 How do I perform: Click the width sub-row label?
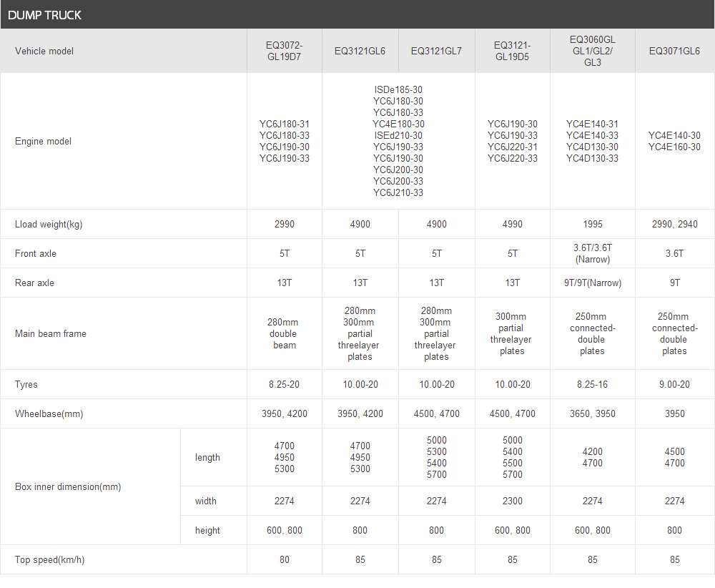[x=206, y=501]
